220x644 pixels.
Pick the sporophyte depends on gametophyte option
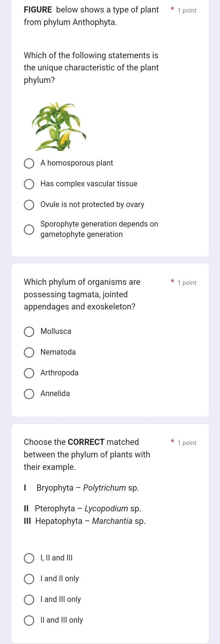[29, 229]
